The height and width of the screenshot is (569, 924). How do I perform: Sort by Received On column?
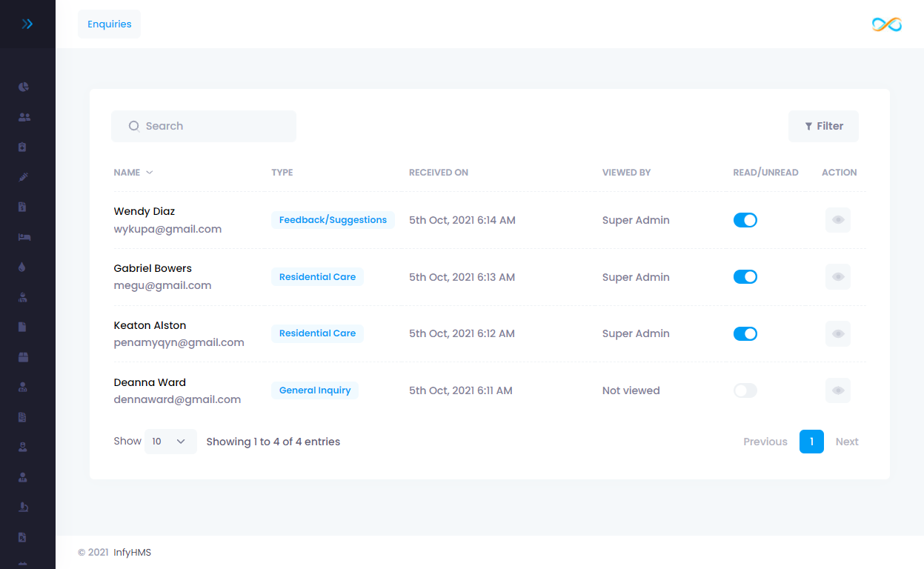(438, 173)
